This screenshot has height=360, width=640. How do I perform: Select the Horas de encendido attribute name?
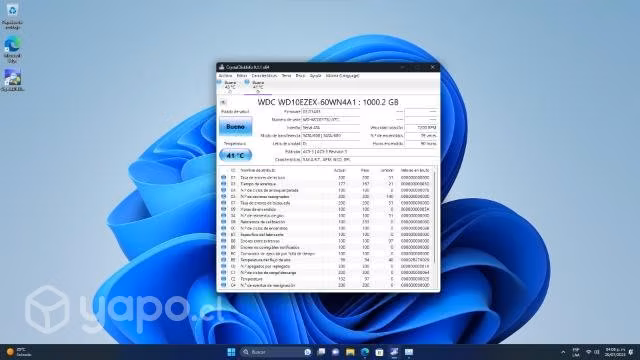(x=258, y=209)
